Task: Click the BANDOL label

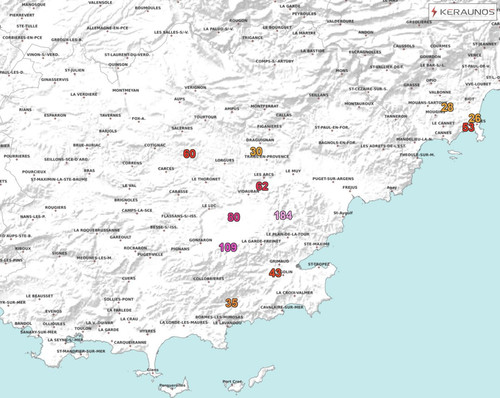Action: pos(23,324)
